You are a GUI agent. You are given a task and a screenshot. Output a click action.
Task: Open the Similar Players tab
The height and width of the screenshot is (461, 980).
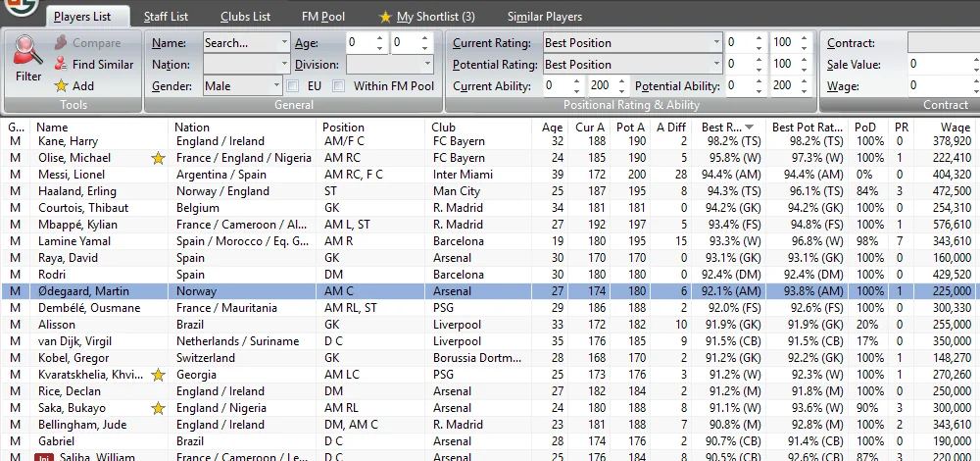tap(544, 17)
